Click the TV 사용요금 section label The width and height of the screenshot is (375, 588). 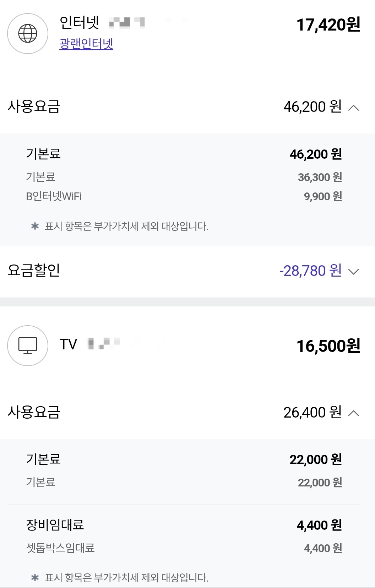pyautogui.click(x=34, y=412)
